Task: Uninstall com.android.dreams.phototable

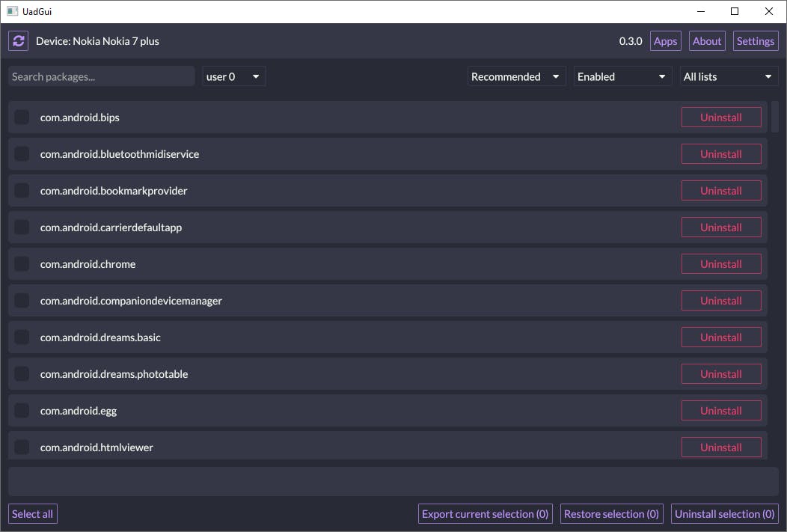Action: [x=721, y=374]
